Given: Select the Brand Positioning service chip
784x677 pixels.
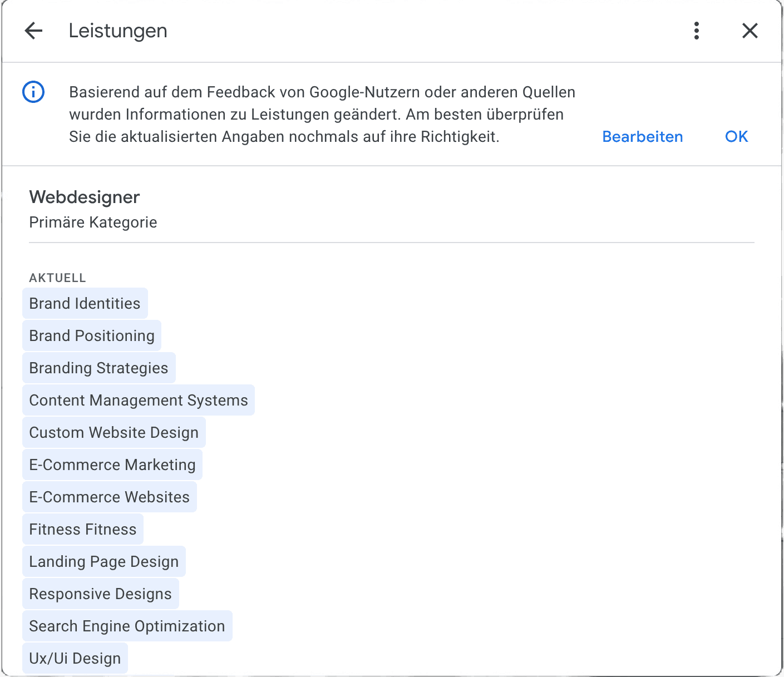Looking at the screenshot, I should click(x=91, y=335).
